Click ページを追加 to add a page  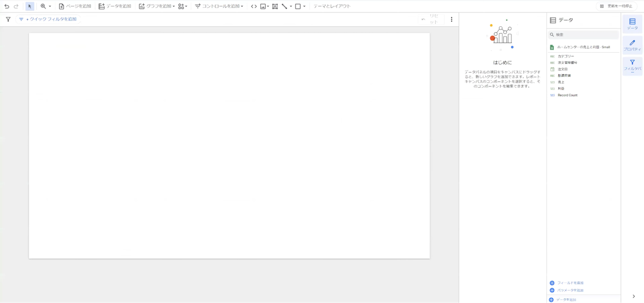pyautogui.click(x=75, y=6)
